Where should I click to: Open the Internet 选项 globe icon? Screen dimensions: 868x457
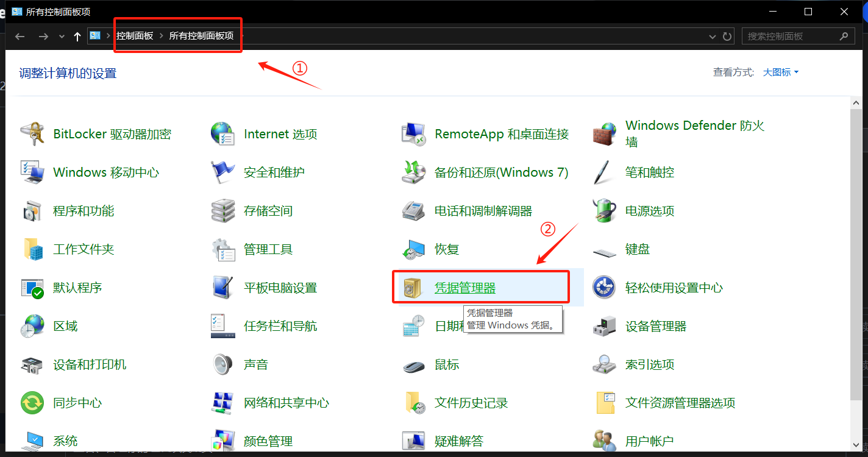point(222,134)
